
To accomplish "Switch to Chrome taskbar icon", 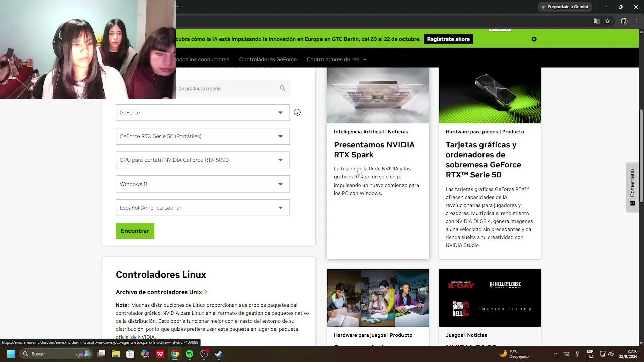I will [x=175, y=354].
